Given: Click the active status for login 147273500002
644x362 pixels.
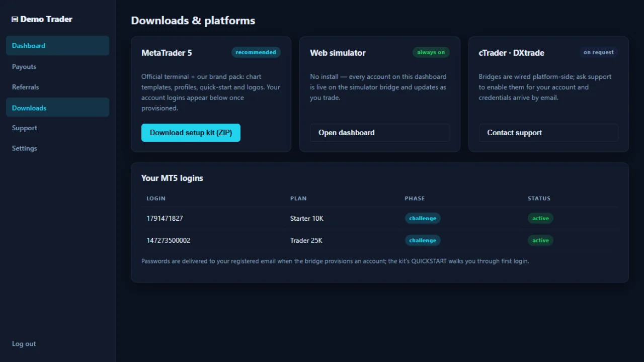Looking at the screenshot, I should pyautogui.click(x=540, y=240).
